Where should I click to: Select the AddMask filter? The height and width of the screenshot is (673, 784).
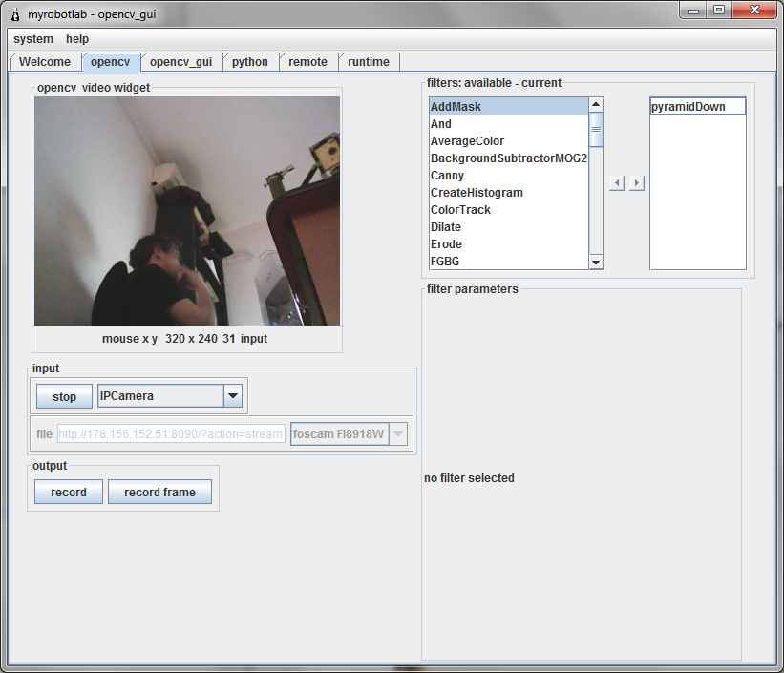coord(509,107)
